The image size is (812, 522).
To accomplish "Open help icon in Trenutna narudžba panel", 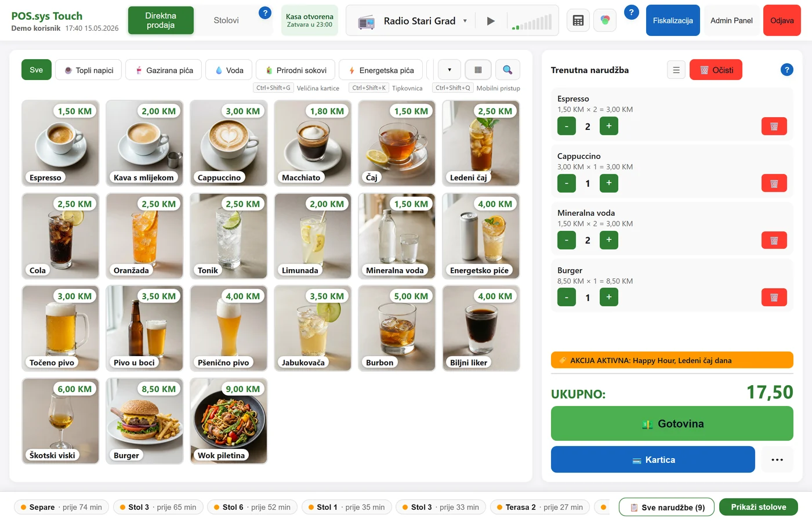I will (786, 70).
